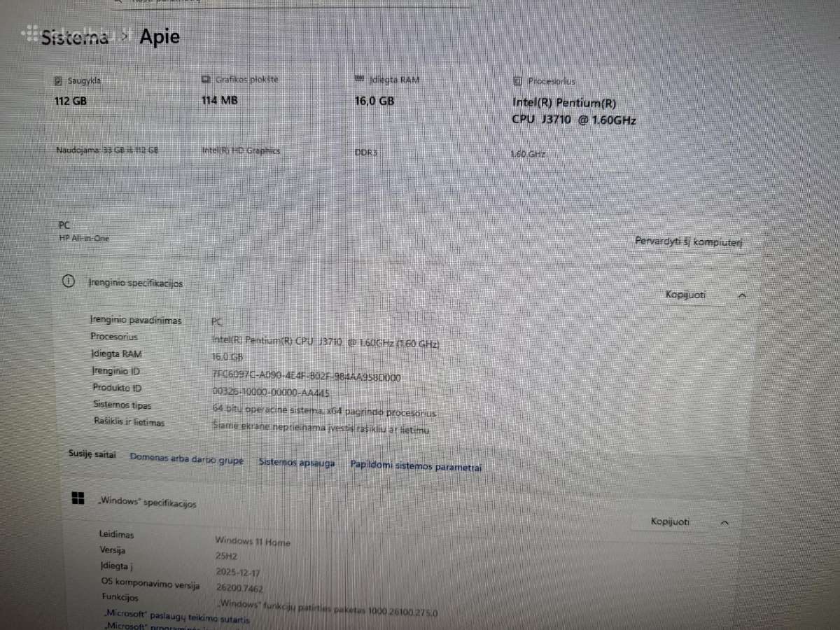Click the Windows logo beside Windows specifikacijos
The image size is (840, 630).
[x=78, y=498]
